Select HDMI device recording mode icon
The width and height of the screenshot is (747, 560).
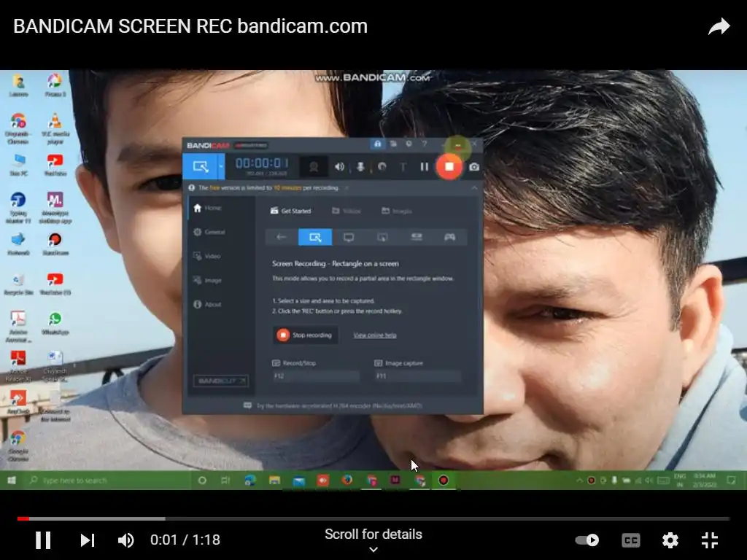417,237
